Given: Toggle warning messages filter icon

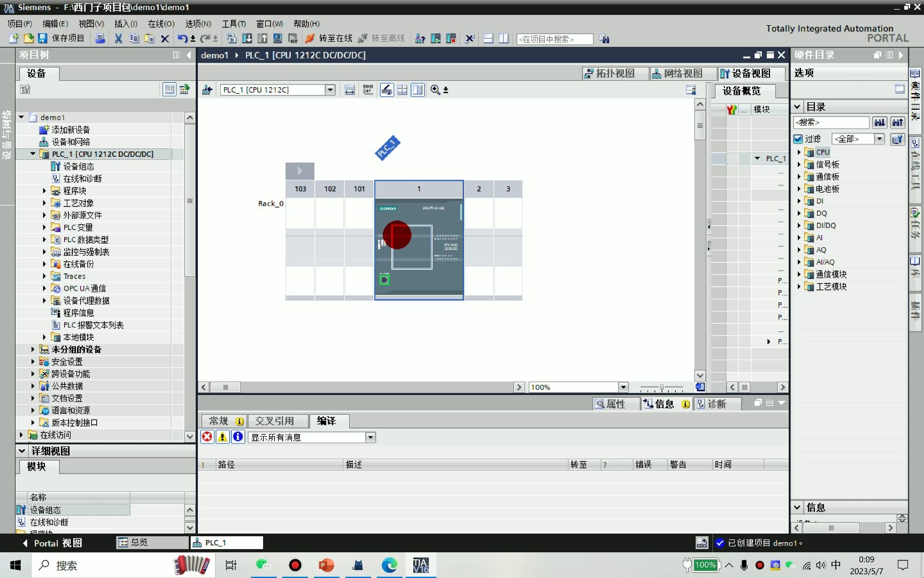Looking at the screenshot, I should pyautogui.click(x=222, y=437).
